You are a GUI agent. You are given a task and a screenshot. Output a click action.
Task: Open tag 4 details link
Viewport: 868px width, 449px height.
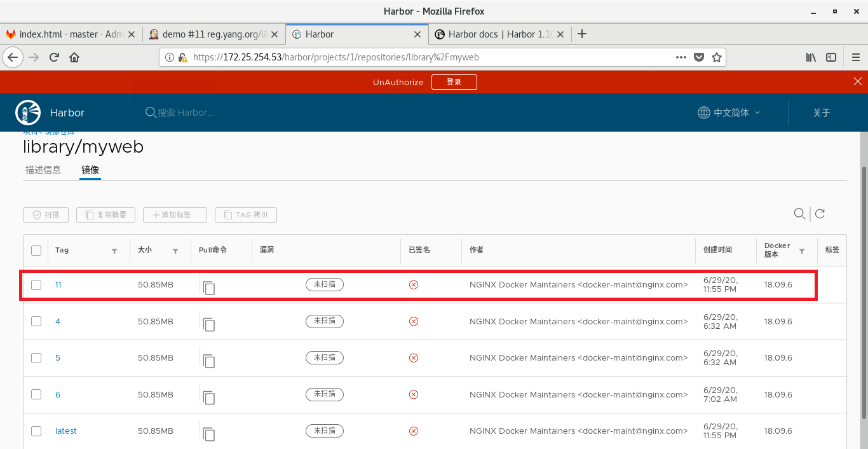(58, 321)
